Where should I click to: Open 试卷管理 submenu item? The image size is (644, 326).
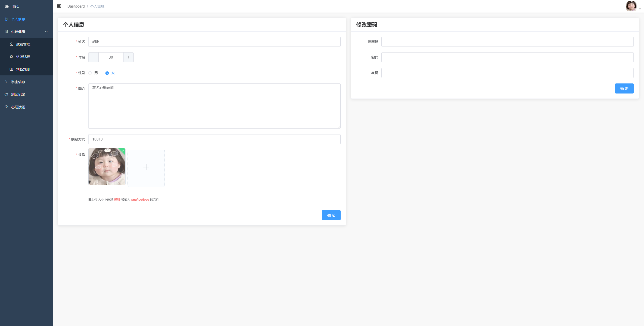coord(26,44)
